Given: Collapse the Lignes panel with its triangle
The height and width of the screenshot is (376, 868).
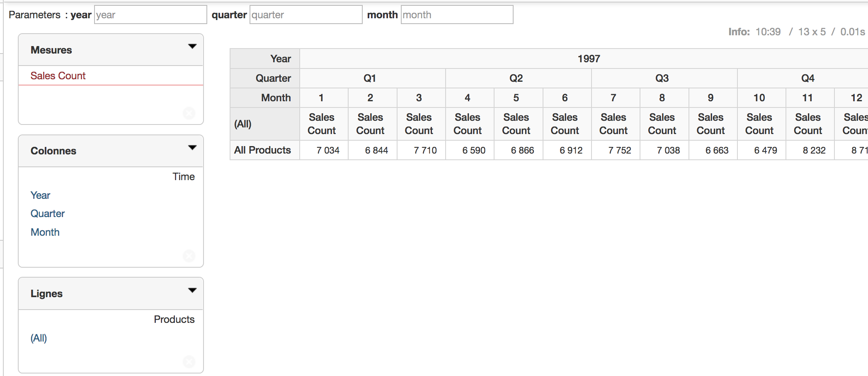Looking at the screenshot, I should pos(192,290).
